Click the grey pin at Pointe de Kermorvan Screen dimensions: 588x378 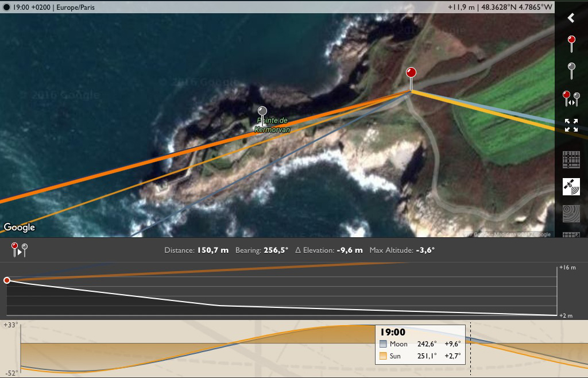(x=262, y=115)
